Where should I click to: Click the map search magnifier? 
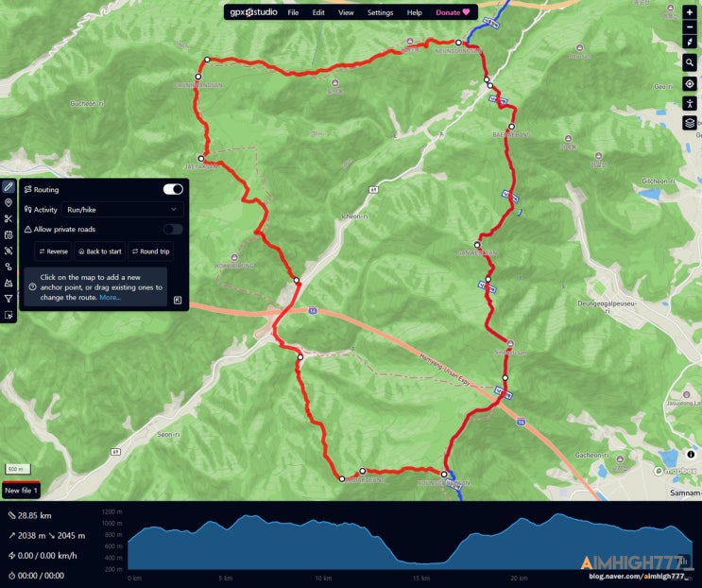(x=690, y=62)
